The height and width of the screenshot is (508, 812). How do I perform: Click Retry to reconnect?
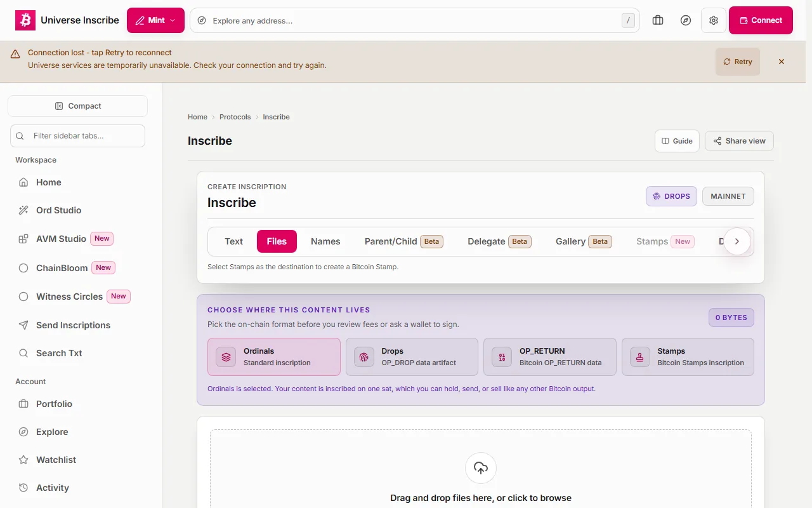point(738,62)
